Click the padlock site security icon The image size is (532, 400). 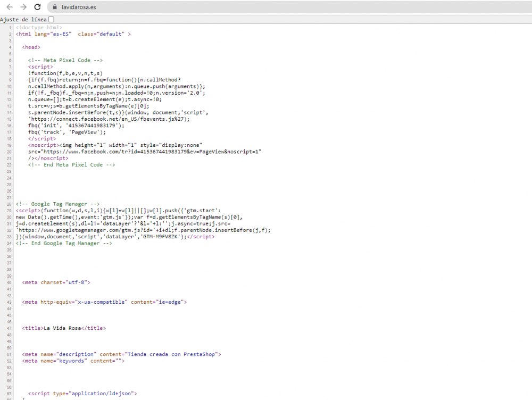tap(55, 7)
